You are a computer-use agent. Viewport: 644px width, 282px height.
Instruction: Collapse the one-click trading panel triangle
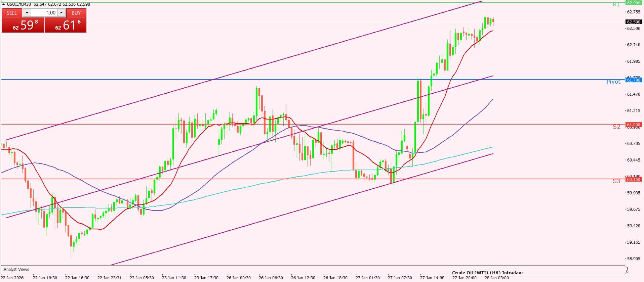[x=4, y=4]
